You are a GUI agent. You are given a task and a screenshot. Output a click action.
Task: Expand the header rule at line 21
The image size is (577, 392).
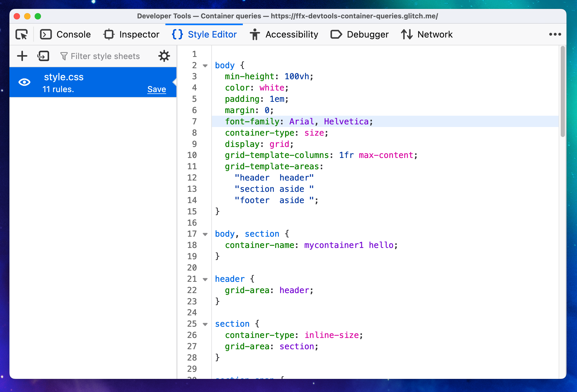click(205, 279)
